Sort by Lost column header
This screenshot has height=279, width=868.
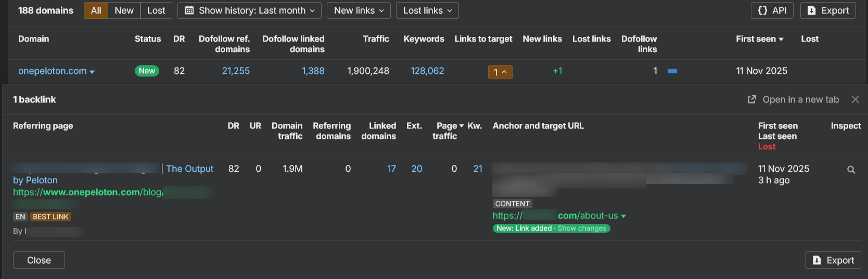coord(810,39)
